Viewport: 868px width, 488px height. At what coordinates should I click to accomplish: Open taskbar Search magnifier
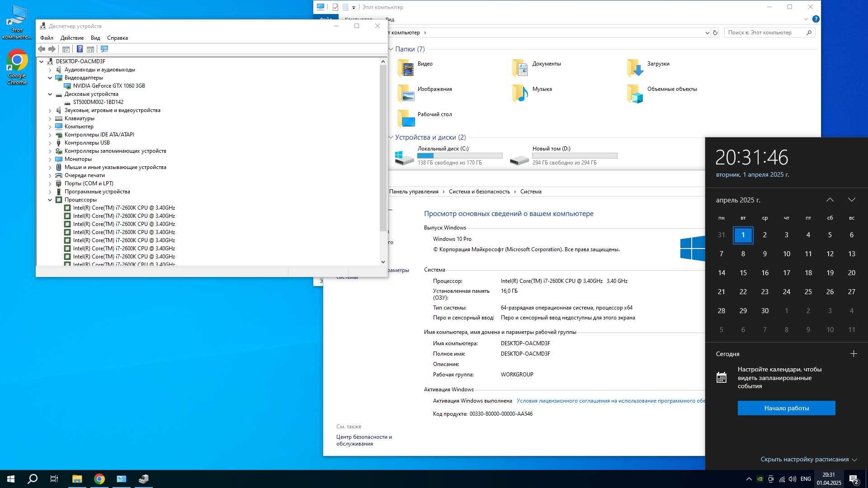[x=33, y=479]
